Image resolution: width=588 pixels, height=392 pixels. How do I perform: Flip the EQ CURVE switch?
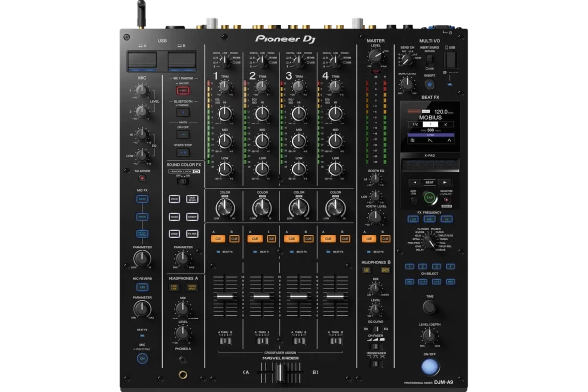click(x=375, y=329)
